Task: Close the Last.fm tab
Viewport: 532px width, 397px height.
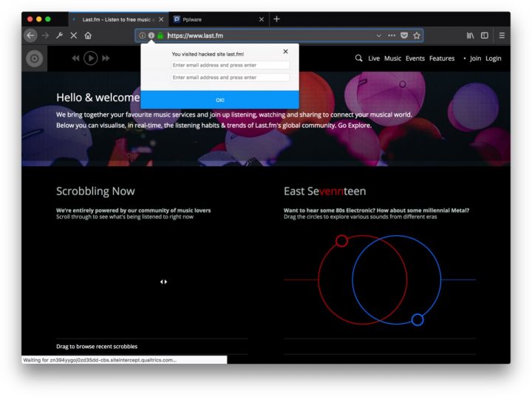Action: click(x=161, y=19)
